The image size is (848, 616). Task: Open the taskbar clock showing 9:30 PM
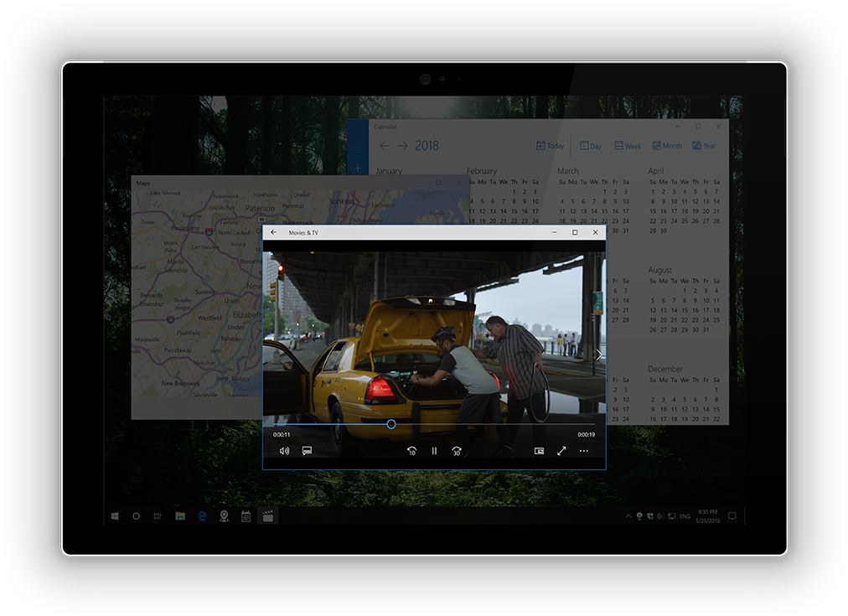pyautogui.click(x=708, y=516)
